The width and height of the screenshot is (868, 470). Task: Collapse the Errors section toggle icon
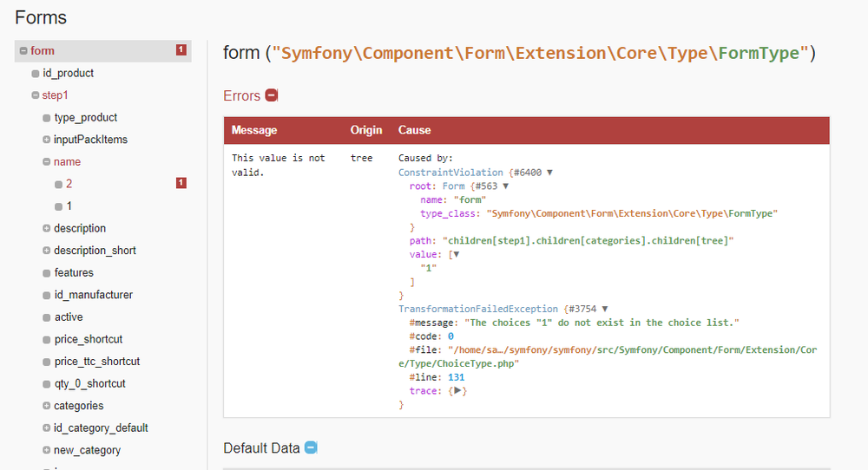(271, 95)
